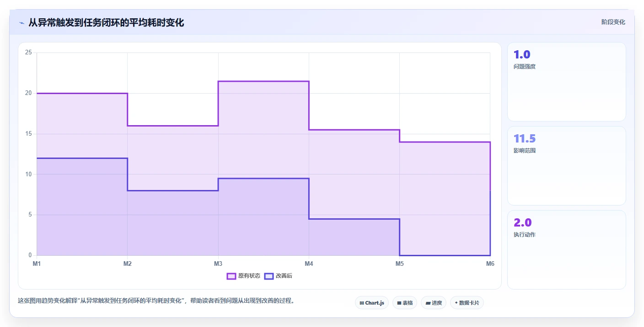The height and width of the screenshot is (327, 644).
Task: Click the value 11.5 in second card
Action: 525,139
